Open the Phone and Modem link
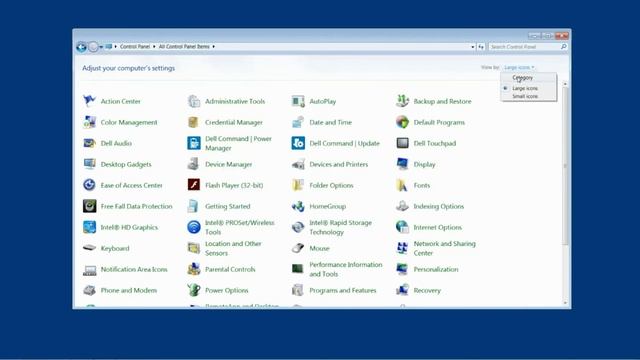Image resolution: width=640 pixels, height=360 pixels. tap(129, 290)
